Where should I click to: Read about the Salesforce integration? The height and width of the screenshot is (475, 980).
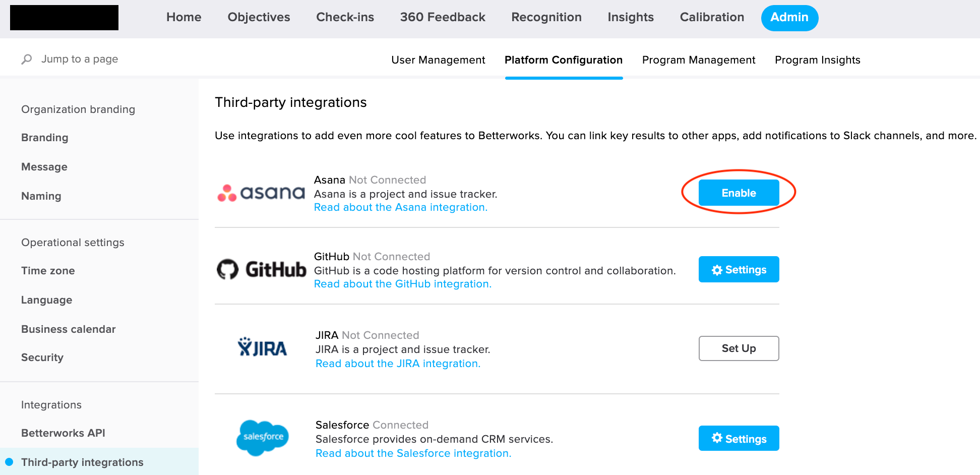click(x=413, y=453)
